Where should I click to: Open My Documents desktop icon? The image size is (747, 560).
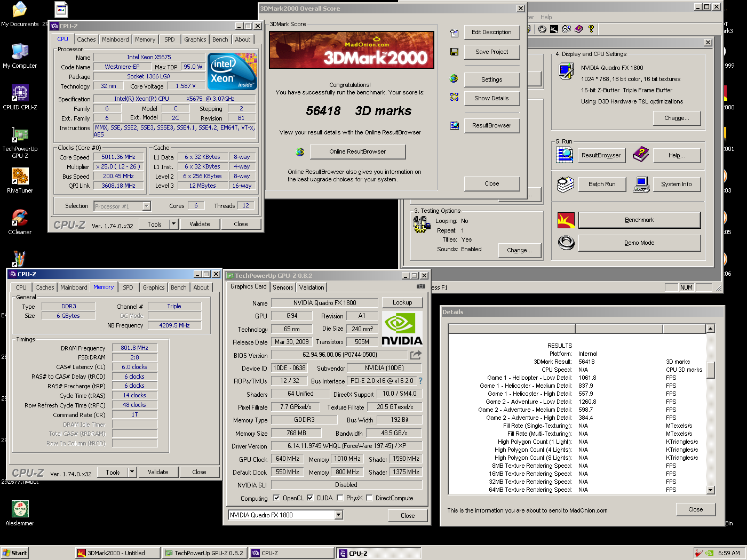pyautogui.click(x=20, y=14)
